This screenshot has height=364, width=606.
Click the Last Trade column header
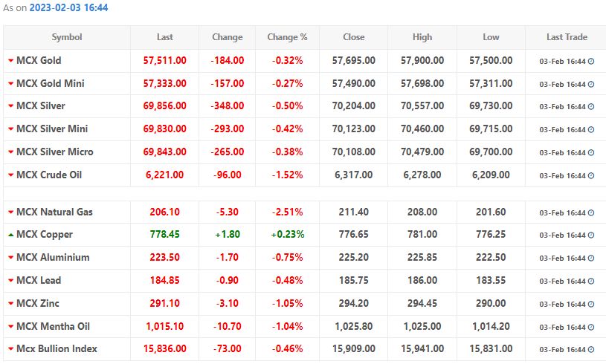coord(567,37)
